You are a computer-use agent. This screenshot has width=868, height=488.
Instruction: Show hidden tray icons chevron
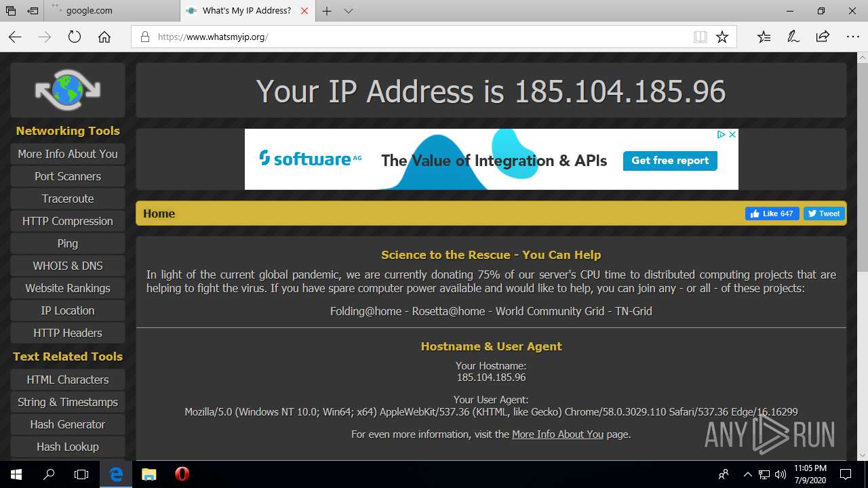pos(748,474)
